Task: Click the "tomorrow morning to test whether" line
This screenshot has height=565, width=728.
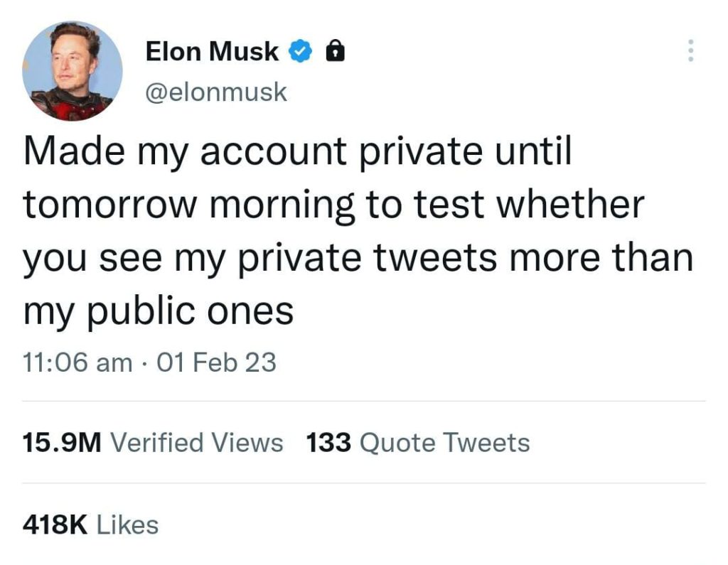Action: tap(334, 205)
